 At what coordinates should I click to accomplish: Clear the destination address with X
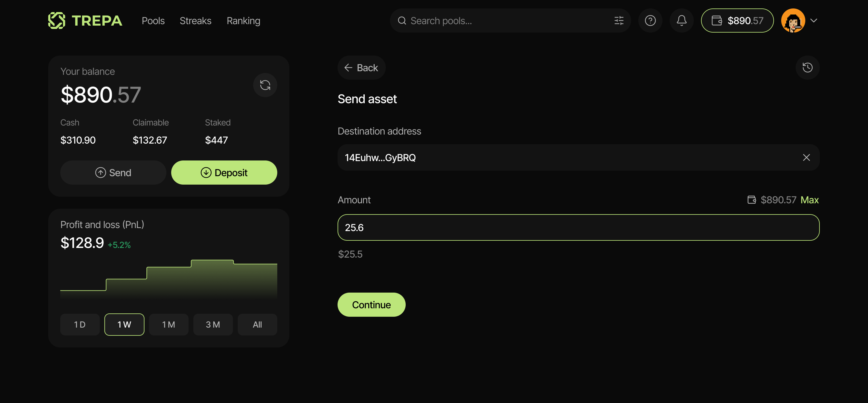coord(806,157)
